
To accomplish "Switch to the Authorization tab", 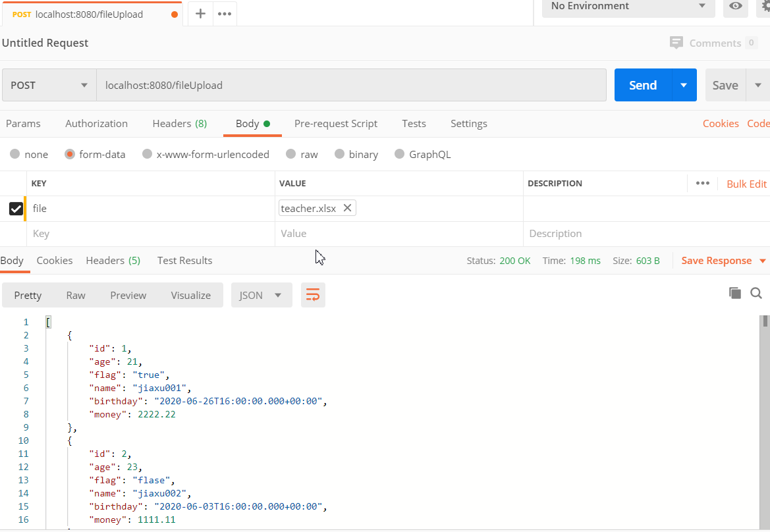I will 96,124.
